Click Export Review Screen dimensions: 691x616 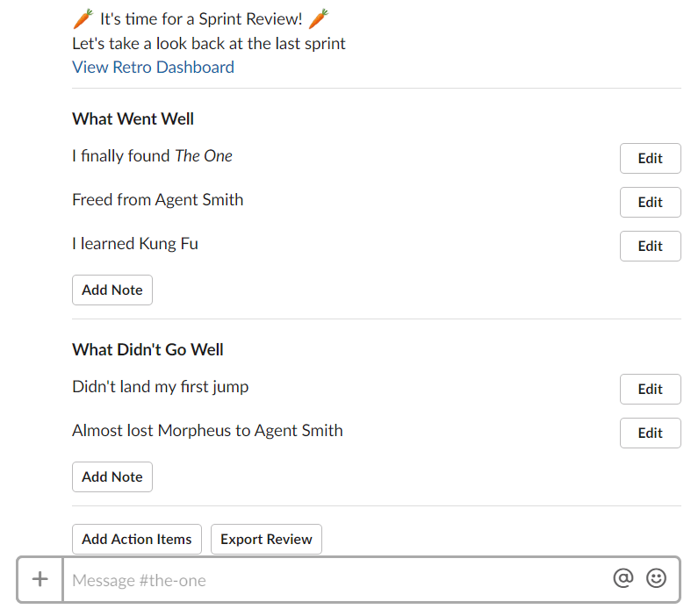coord(266,540)
